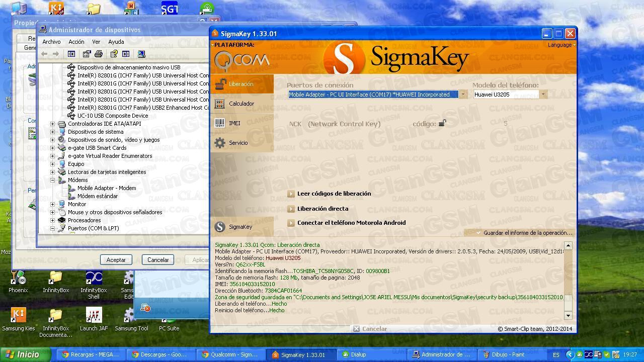Click the ES language indicator in taskbar

(x=556, y=355)
